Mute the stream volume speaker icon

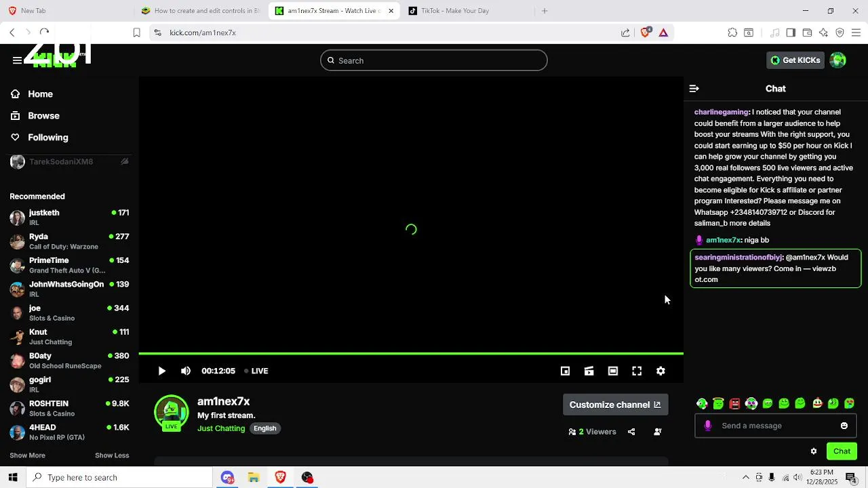pyautogui.click(x=186, y=371)
